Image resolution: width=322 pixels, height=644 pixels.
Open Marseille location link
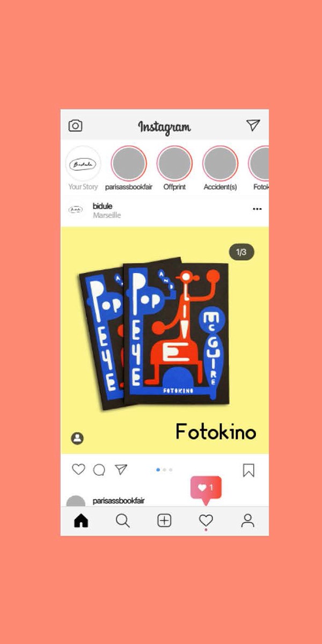point(107,215)
